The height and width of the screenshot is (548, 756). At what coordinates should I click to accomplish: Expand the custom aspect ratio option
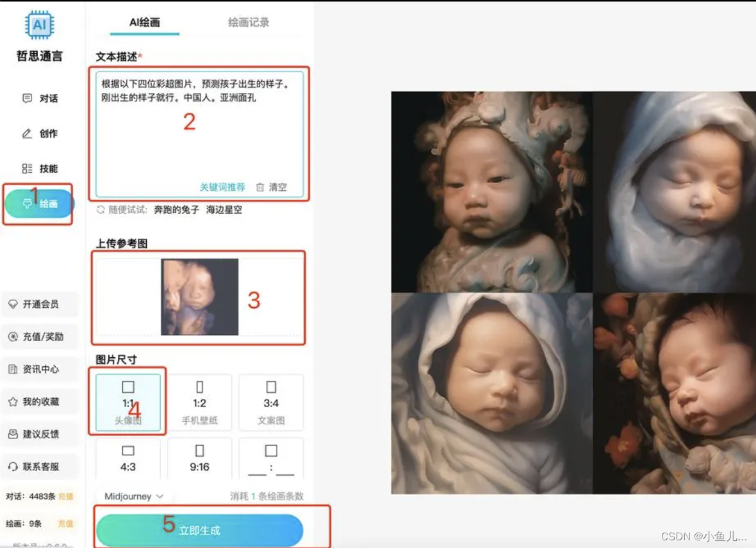coord(271,458)
